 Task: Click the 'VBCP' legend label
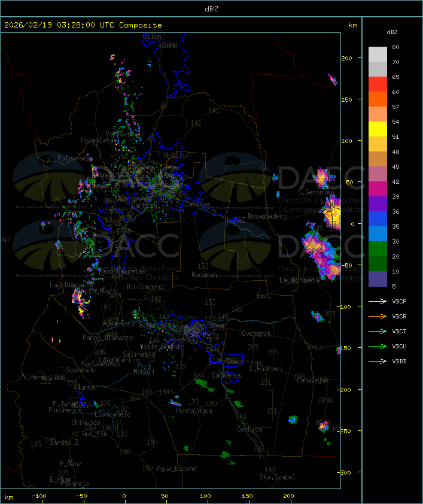399,302
